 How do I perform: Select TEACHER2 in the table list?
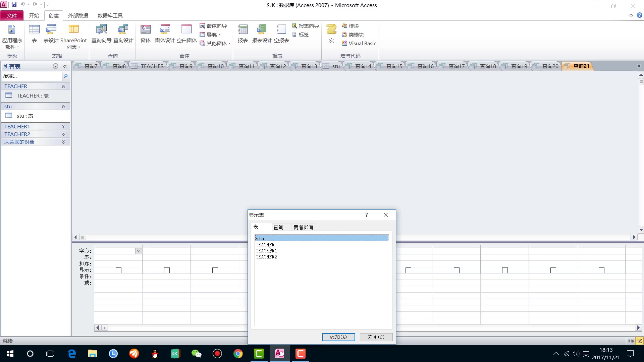(x=266, y=257)
